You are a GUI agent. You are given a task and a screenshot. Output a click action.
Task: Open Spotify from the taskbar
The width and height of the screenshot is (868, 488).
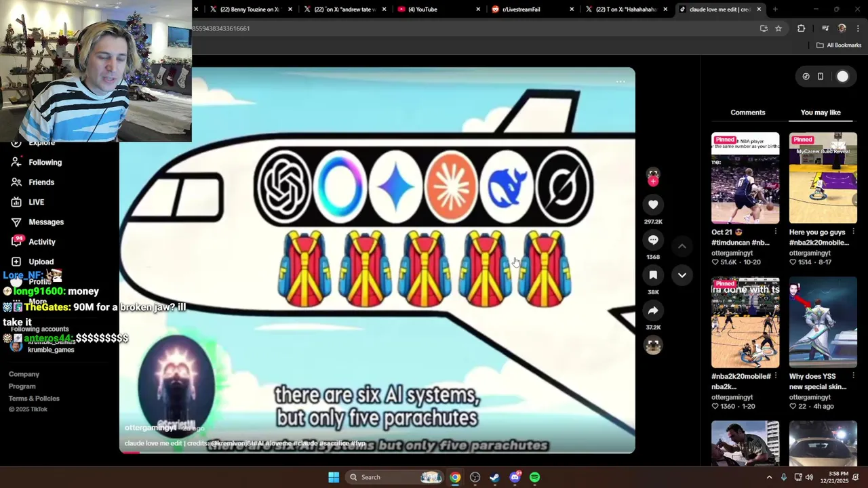(x=535, y=477)
